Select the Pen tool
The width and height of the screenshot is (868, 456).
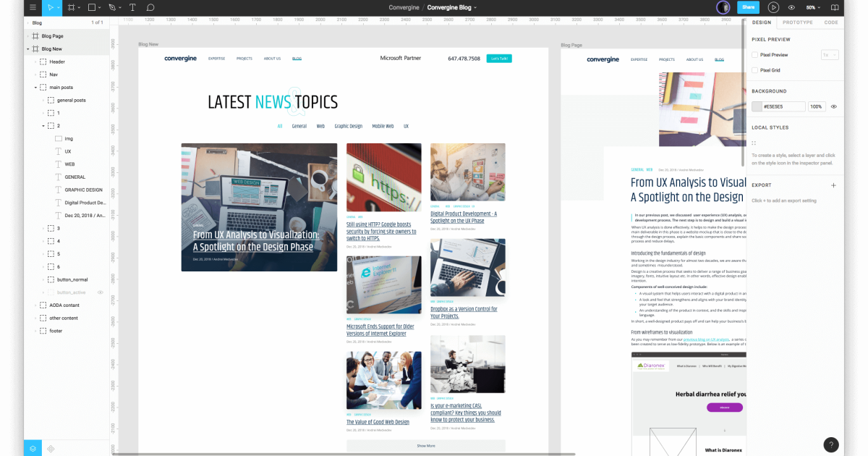112,7
